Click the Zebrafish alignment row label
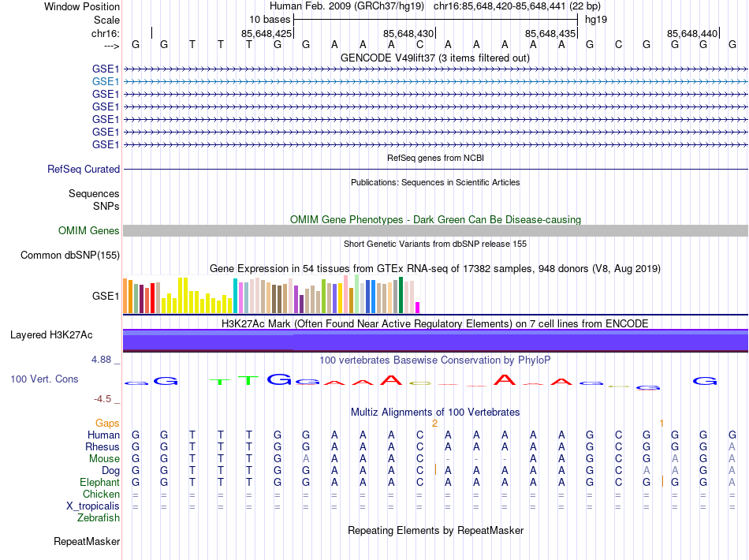 tap(99, 518)
